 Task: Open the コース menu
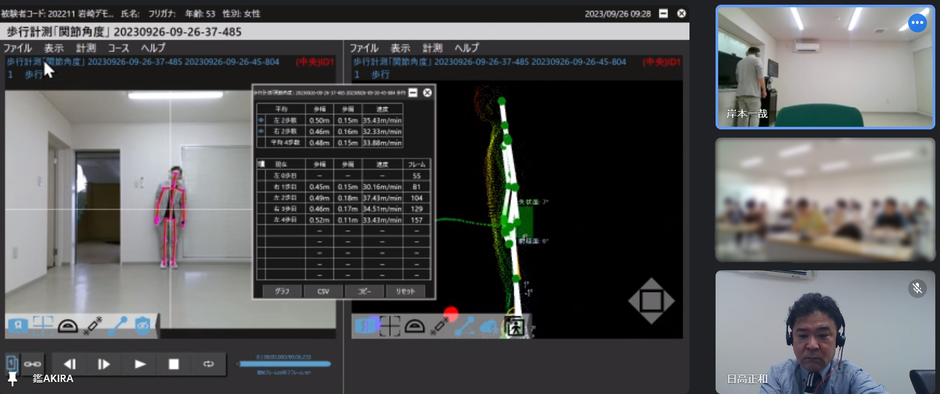(118, 48)
